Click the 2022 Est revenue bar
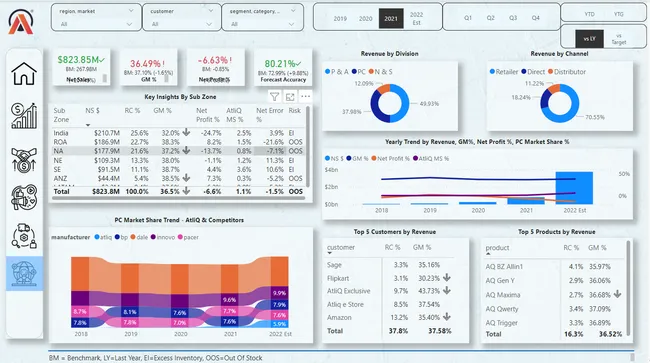 pos(574,188)
